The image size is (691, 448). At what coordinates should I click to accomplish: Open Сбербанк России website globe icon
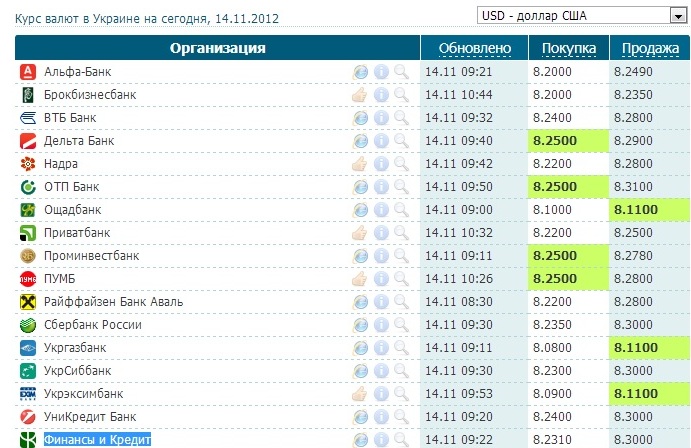(360, 325)
